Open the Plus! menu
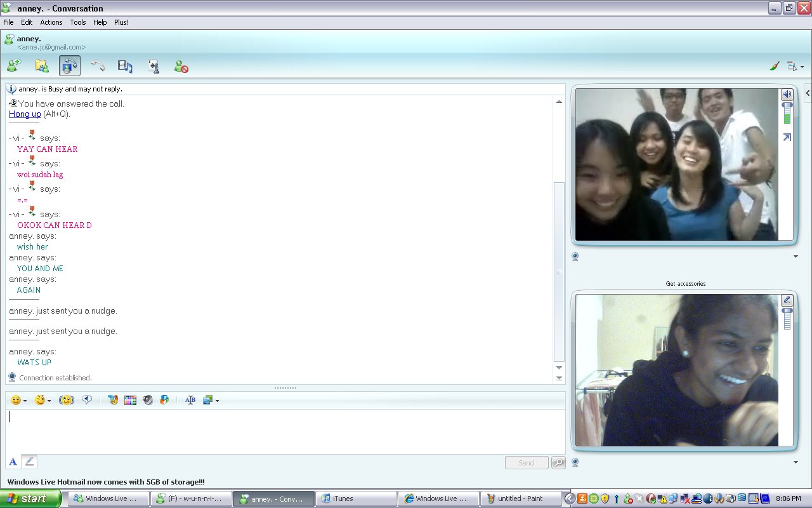The image size is (812, 508). point(121,22)
